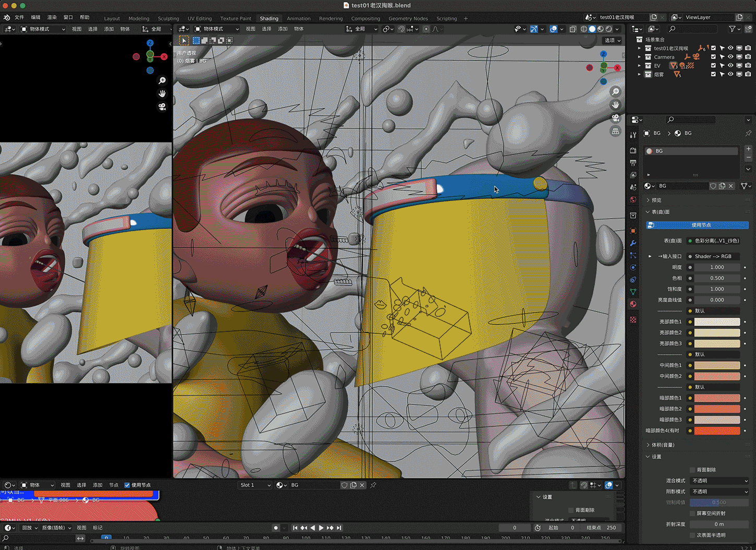
Task: Switch to the Compositing workspace tab
Action: tap(365, 18)
